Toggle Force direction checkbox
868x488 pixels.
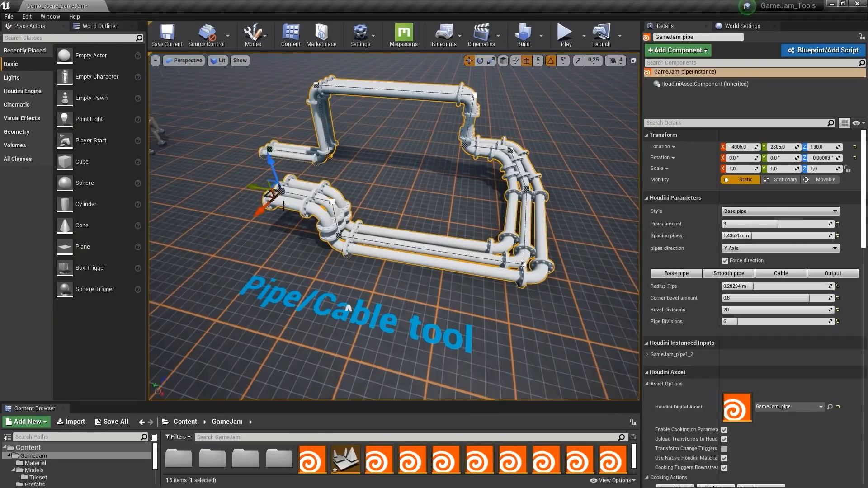[x=725, y=261]
